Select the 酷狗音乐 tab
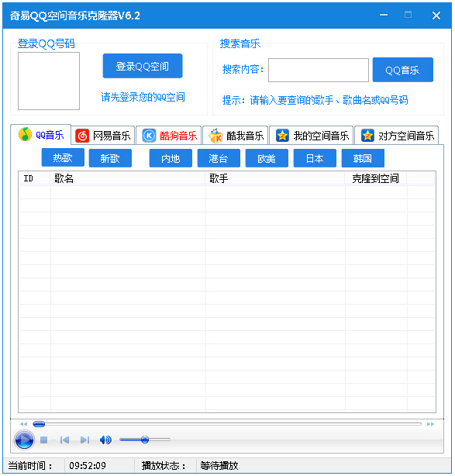Viewport: 455px width, 476px height. (169, 136)
